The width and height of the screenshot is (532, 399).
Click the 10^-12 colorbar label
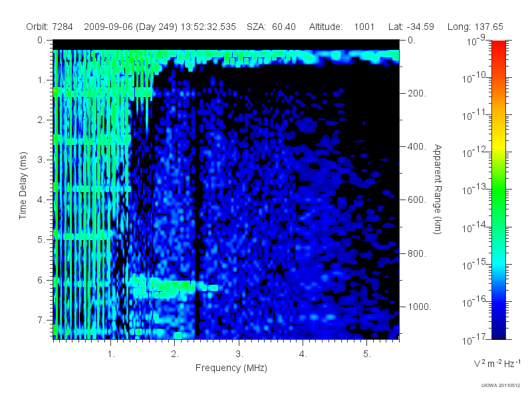click(473, 152)
